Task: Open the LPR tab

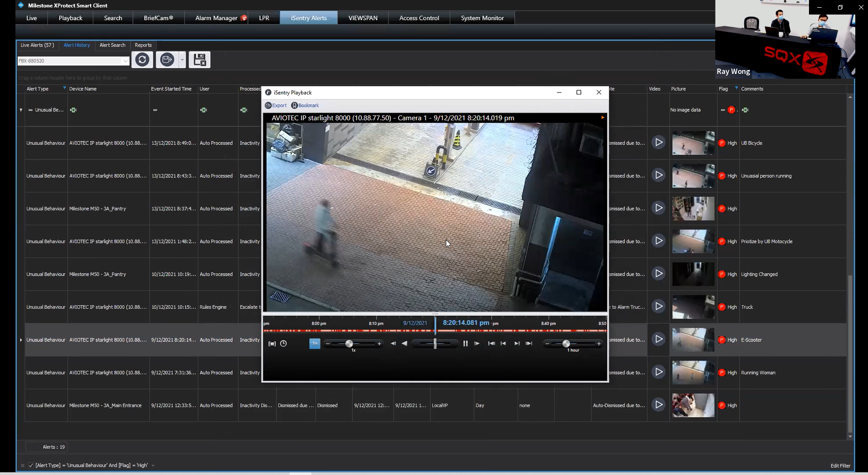Action: pyautogui.click(x=264, y=18)
